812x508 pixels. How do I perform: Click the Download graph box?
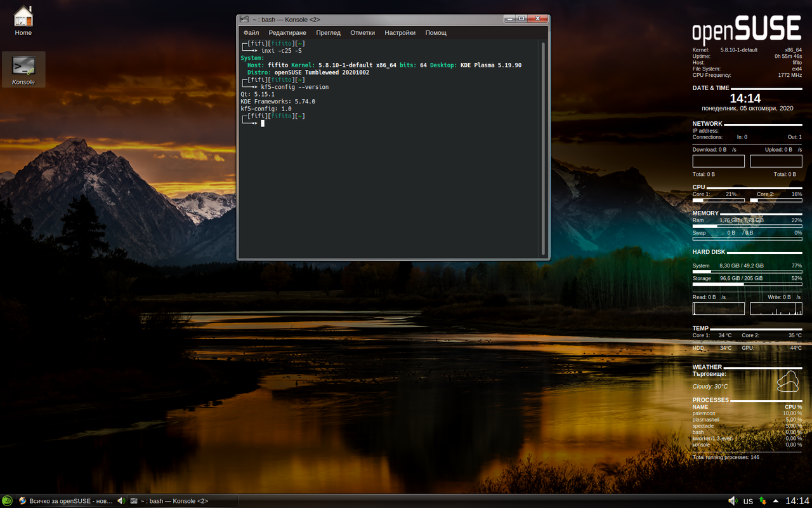pyautogui.click(x=718, y=161)
